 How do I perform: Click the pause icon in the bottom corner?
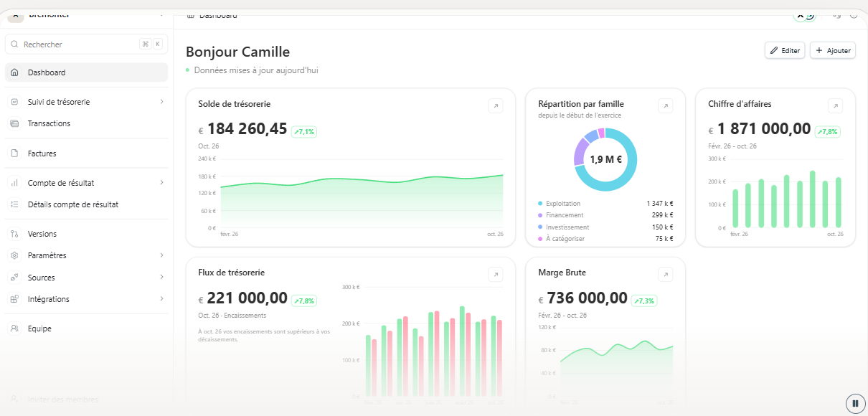855,403
